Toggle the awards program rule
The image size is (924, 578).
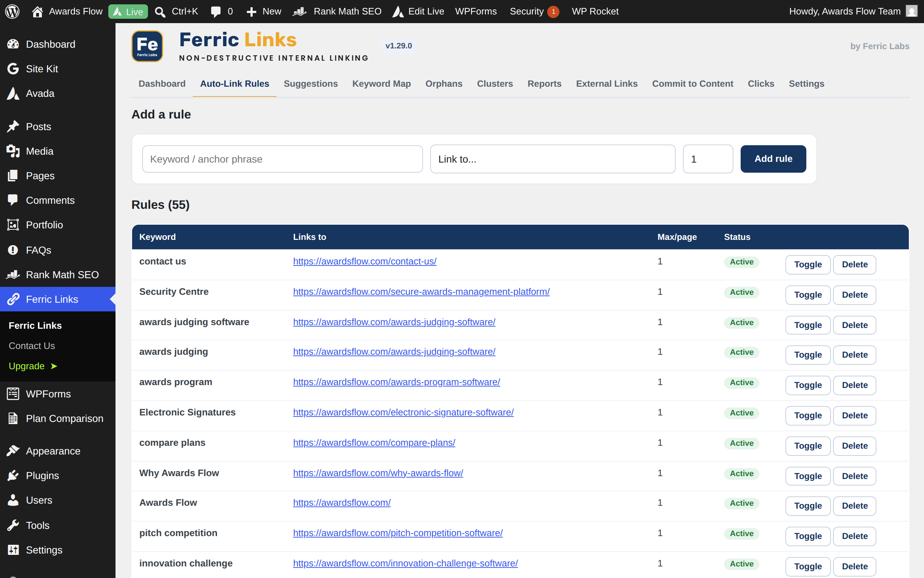coord(807,385)
